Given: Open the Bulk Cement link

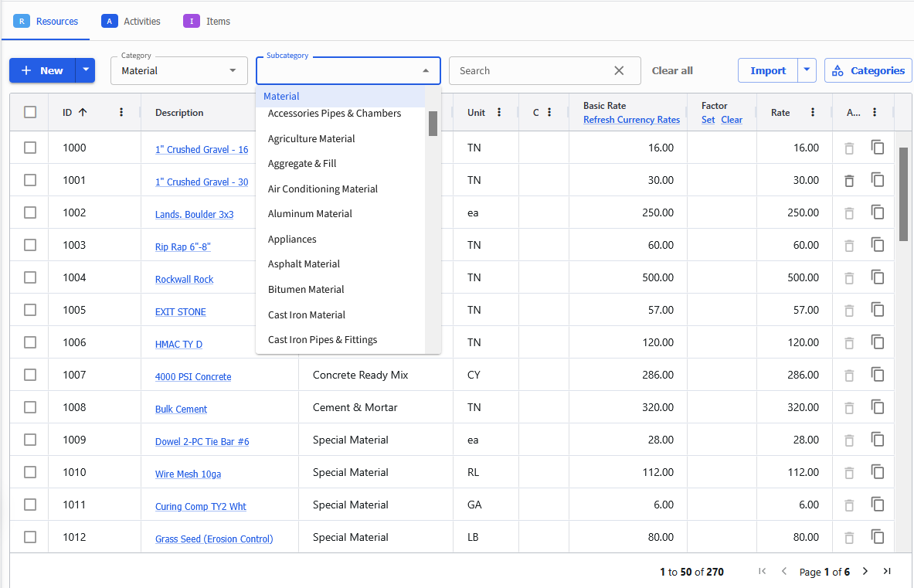Looking at the screenshot, I should tap(181, 409).
